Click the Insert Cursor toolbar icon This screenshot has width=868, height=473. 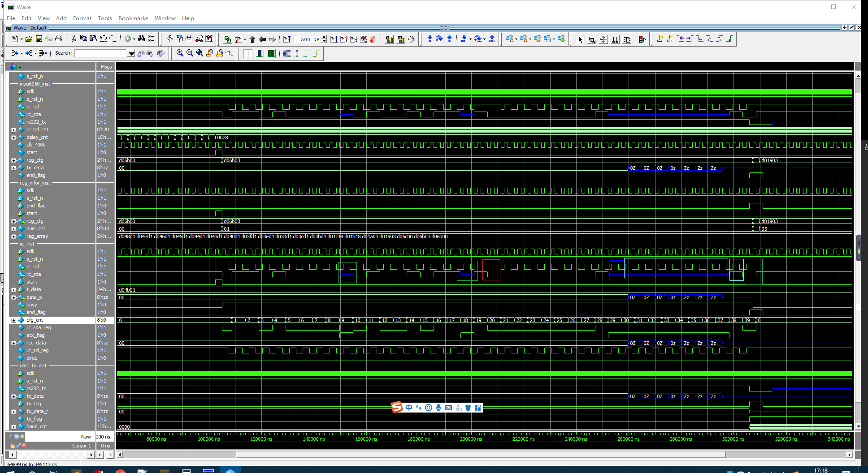[x=660, y=39]
